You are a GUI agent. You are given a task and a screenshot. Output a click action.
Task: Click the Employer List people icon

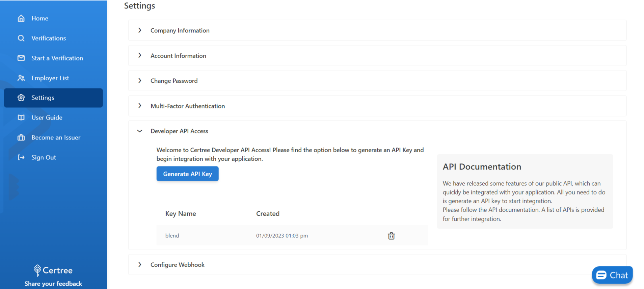[x=21, y=78]
